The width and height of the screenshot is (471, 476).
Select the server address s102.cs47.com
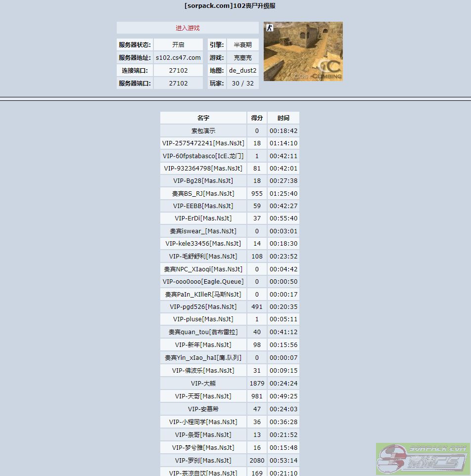pos(178,57)
